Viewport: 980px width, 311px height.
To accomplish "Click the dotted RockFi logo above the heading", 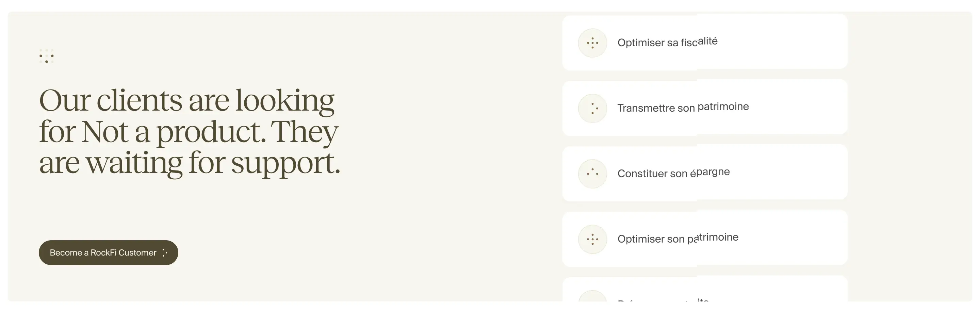I will [46, 56].
